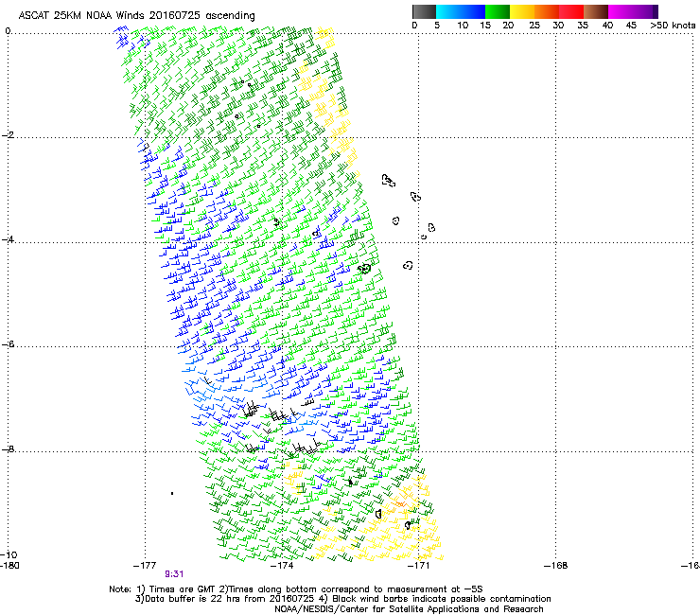Click the 'NOAA/NESDIS/Center for Satellite Applications and Research' credit
This screenshot has height=615, width=700.
point(409,609)
